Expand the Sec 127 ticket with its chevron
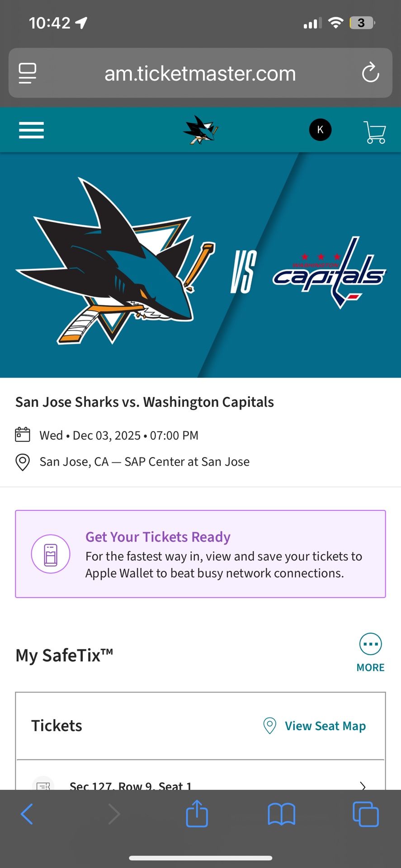The height and width of the screenshot is (868, 401). point(363,787)
